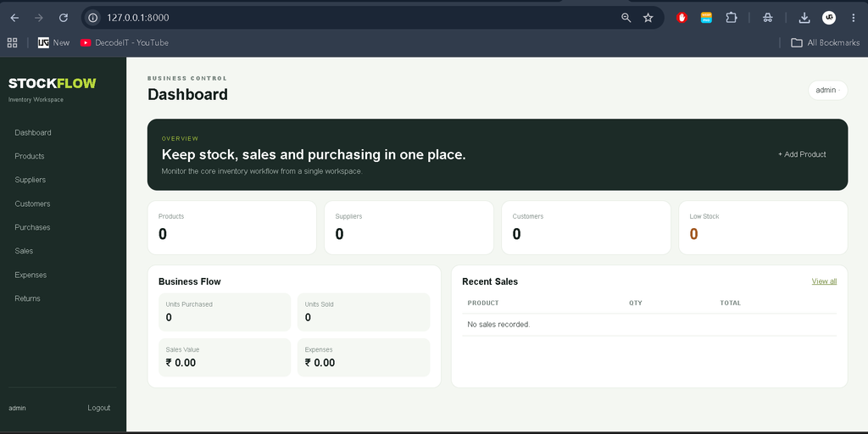Click the + Add Product button
This screenshot has height=434, width=868.
pyautogui.click(x=802, y=154)
